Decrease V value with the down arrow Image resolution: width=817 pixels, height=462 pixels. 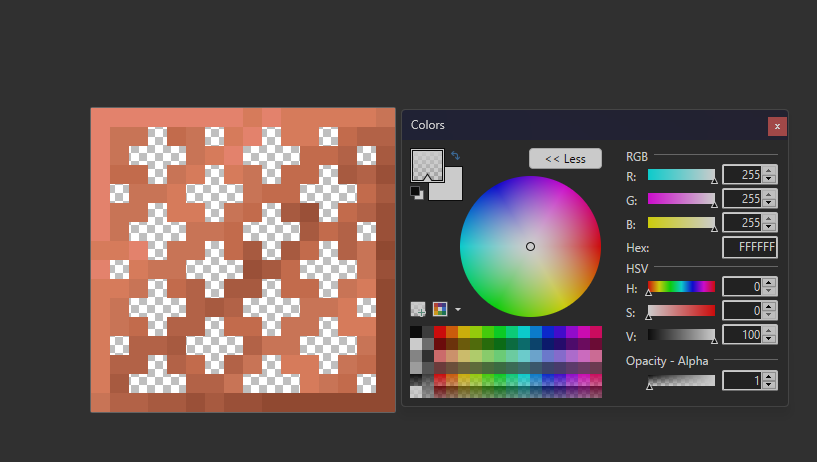pos(769,339)
